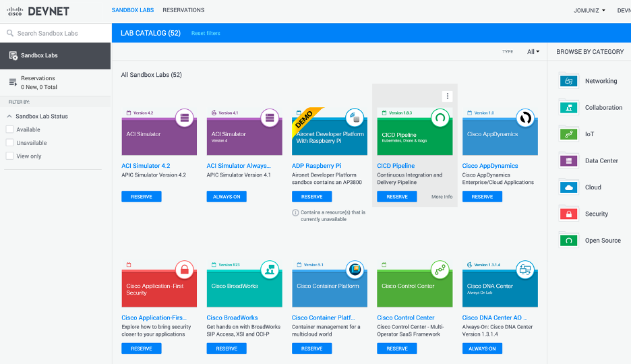The image size is (631, 364).
Task: Click the Networking category icon
Action: (x=569, y=81)
